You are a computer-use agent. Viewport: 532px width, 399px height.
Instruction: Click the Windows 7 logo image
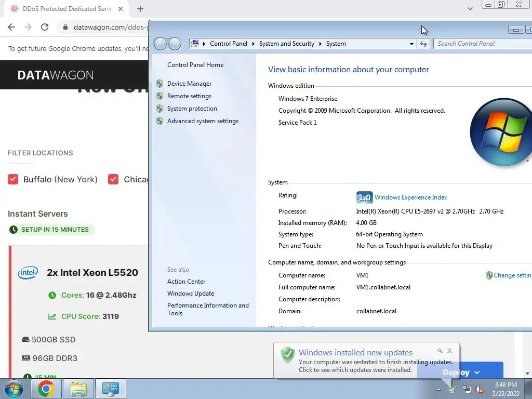501,132
